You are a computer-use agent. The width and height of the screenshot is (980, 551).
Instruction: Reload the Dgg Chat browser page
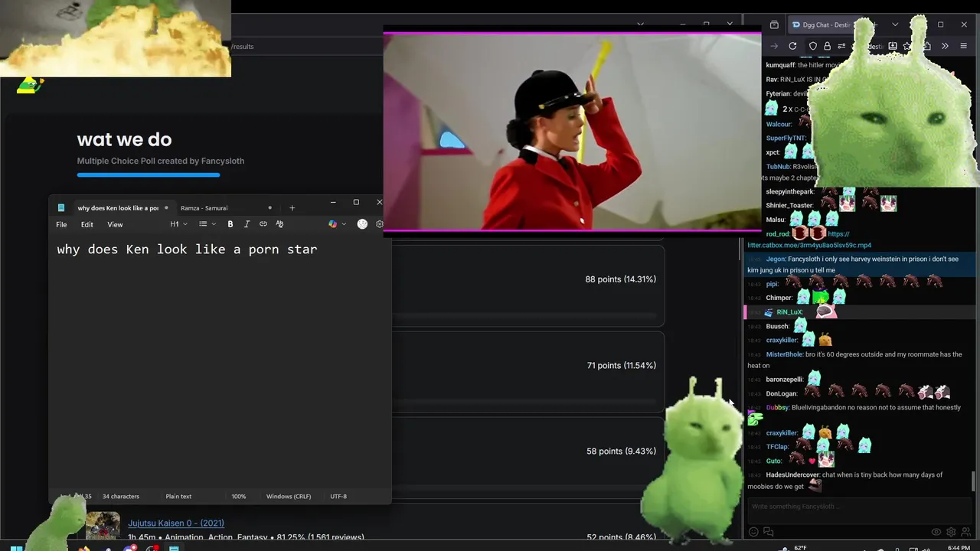(x=792, y=46)
